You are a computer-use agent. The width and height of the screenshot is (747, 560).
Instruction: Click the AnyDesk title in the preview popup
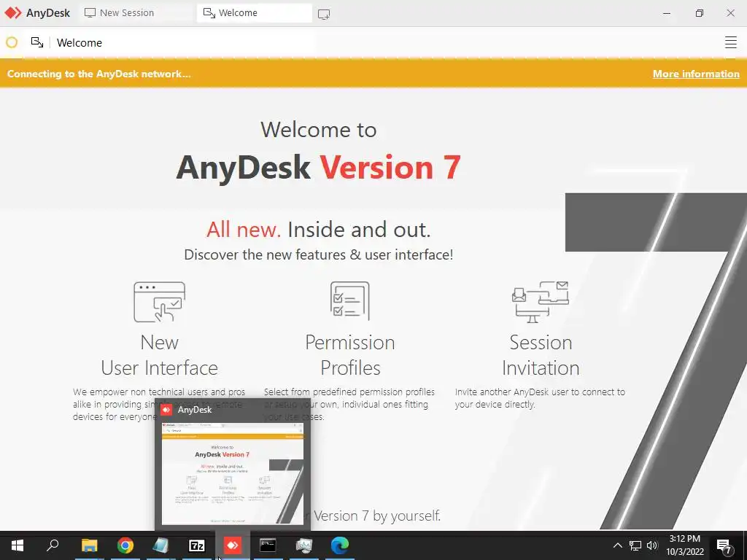(x=194, y=410)
